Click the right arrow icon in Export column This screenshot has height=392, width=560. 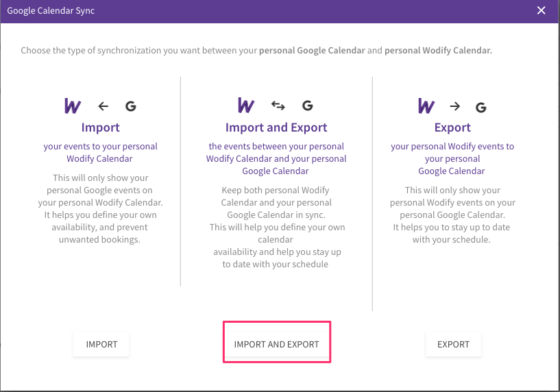(455, 106)
